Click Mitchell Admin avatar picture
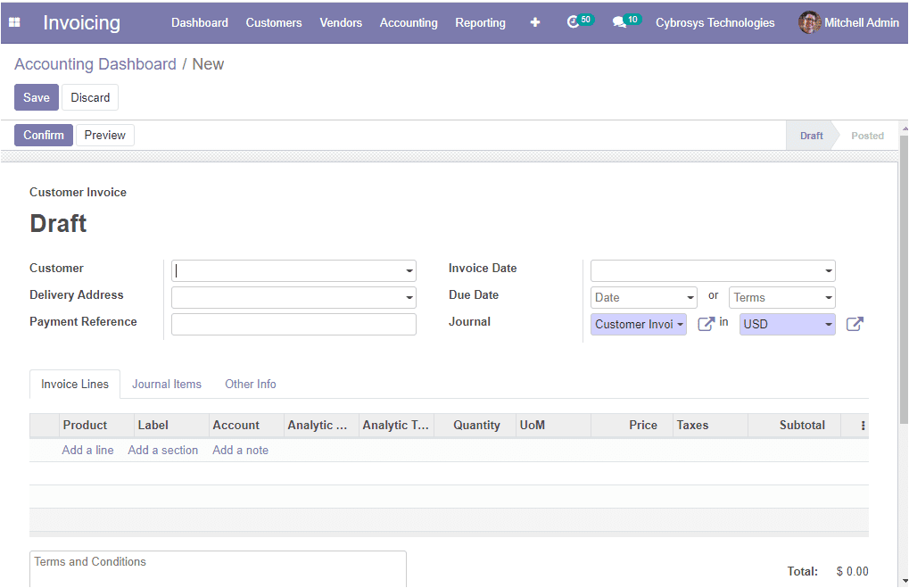The image size is (909, 588). tap(809, 22)
